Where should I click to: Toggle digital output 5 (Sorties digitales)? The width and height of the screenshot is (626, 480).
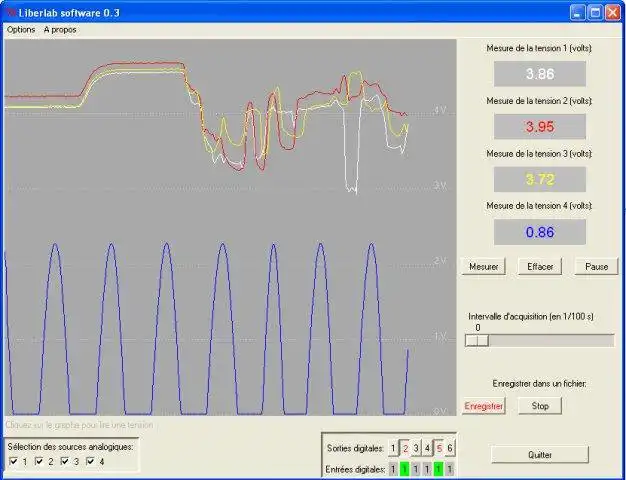coord(439,448)
